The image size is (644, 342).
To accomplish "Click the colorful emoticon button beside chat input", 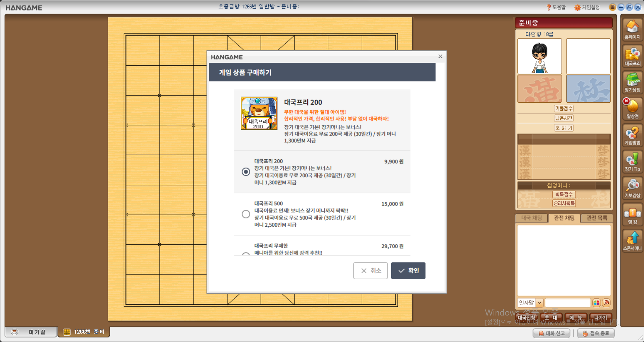I will 596,303.
